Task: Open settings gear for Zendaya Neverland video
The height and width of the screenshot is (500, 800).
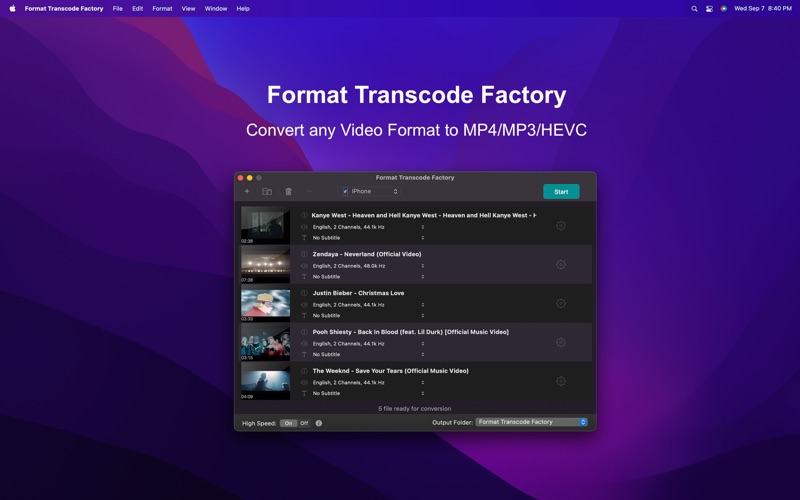Action: pos(561,265)
